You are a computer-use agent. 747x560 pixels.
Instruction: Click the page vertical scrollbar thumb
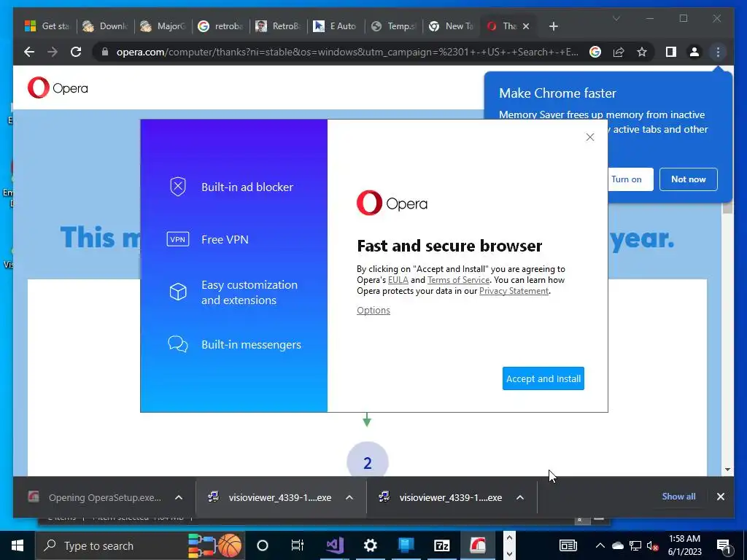[727, 208]
